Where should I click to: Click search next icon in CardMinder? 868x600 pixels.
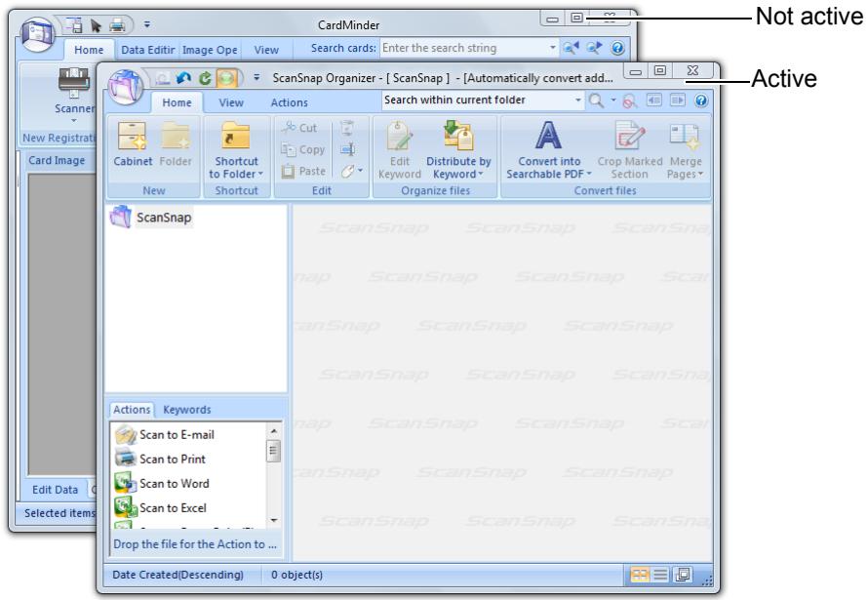594,48
